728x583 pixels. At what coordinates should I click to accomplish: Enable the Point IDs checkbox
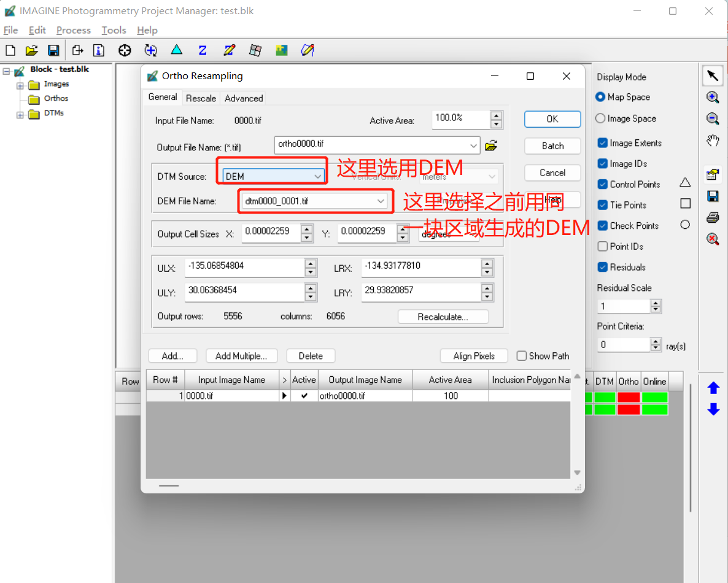[603, 247]
